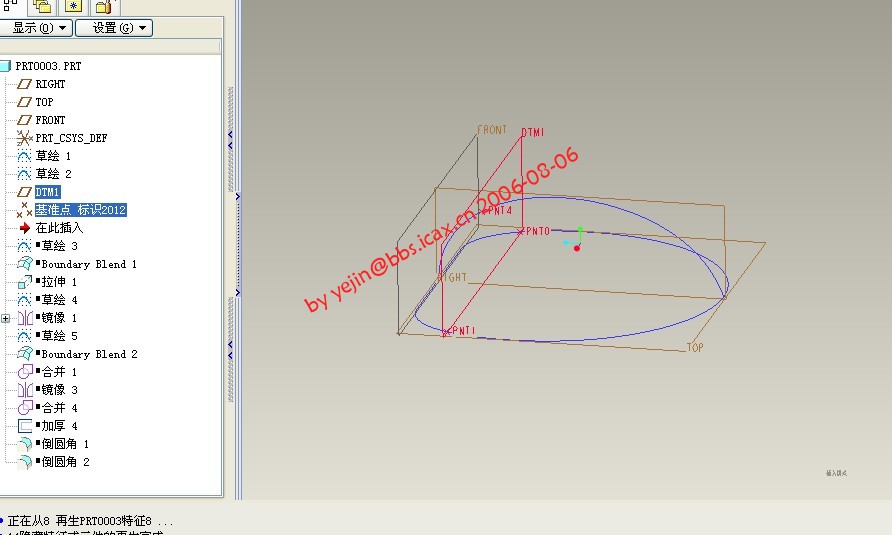This screenshot has width=892, height=535.
Task: Select the 合并 1 label
Action: (59, 372)
